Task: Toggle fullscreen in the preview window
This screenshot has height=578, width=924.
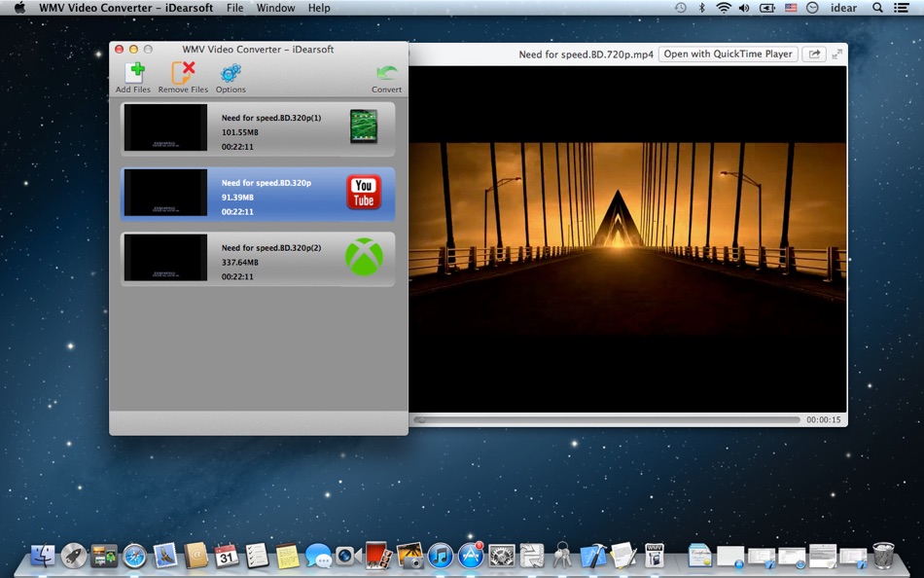Action: [836, 54]
